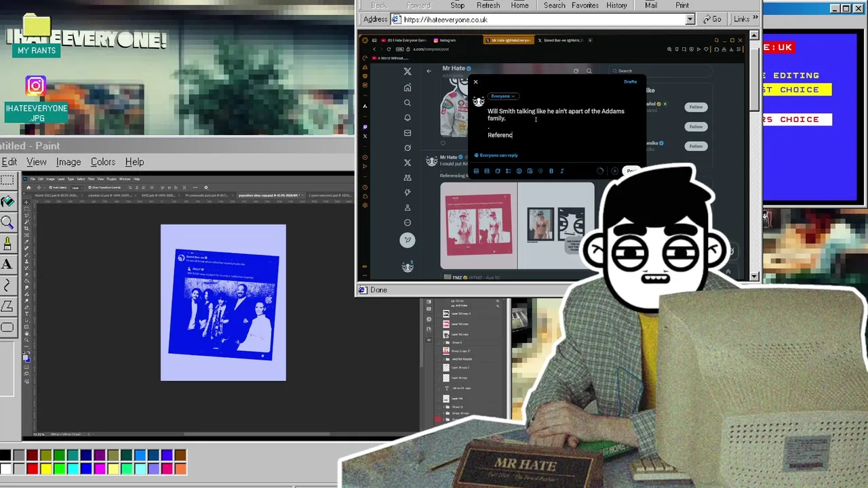Select Paint's Fill With Color bucket tool

[x=7, y=201]
